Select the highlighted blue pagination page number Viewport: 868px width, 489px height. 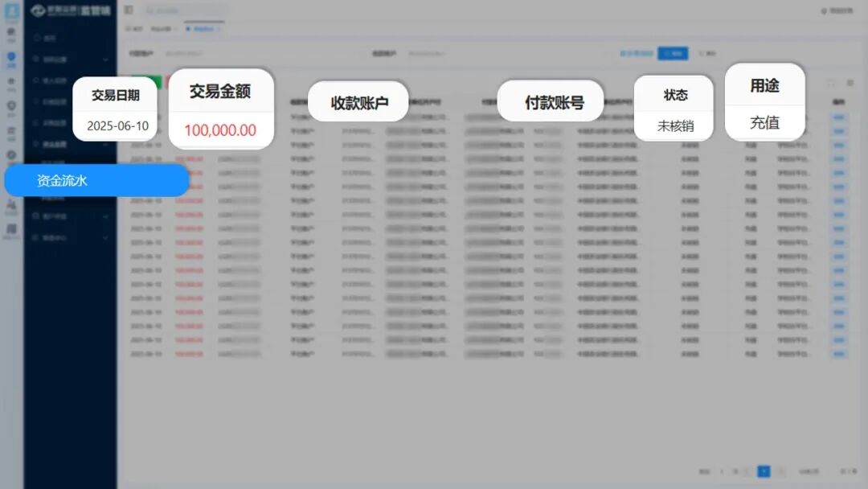point(764,471)
